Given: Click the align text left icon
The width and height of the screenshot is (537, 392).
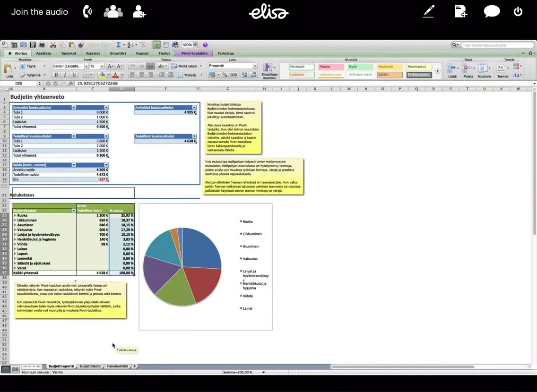Looking at the screenshot, I should tap(132, 75).
